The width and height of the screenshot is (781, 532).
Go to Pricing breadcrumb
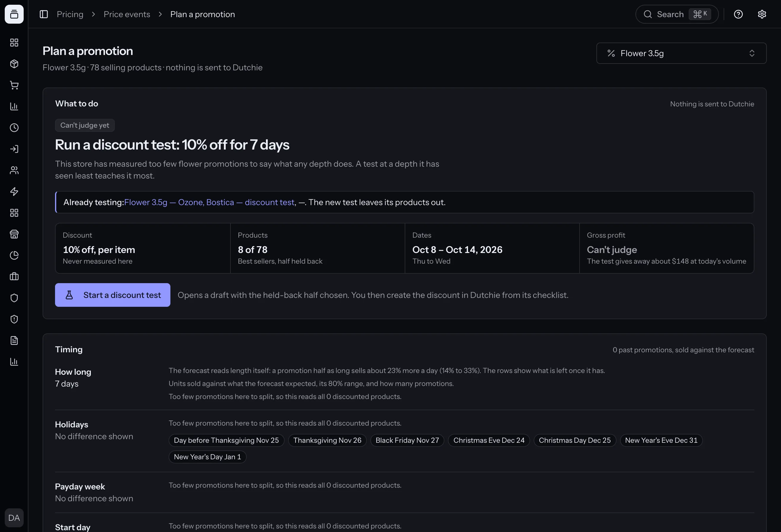click(70, 14)
